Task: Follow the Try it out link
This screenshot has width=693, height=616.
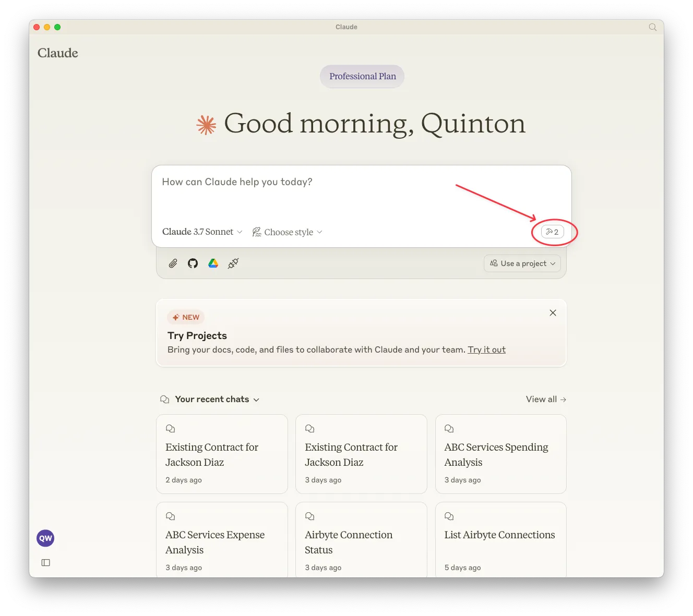Action: (486, 350)
